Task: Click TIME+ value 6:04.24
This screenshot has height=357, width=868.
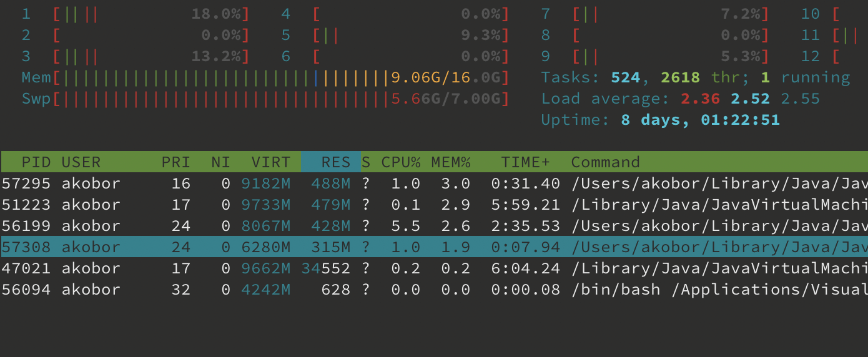Action: pos(526,268)
